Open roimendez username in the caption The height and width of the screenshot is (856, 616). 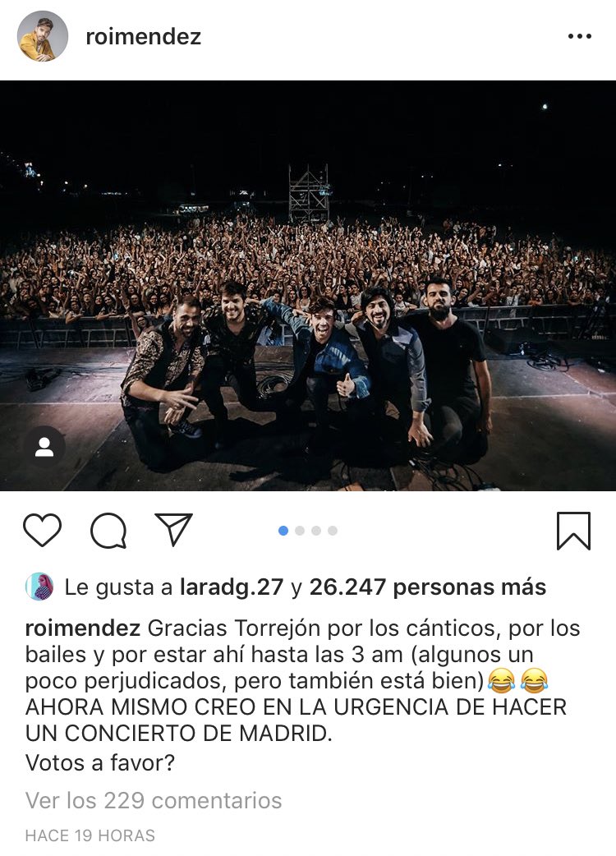click(83, 628)
